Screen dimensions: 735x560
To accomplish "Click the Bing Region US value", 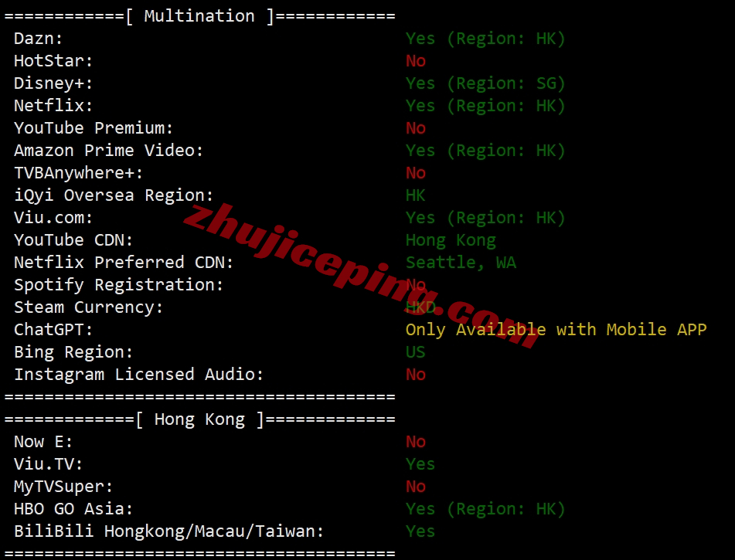I will [x=416, y=352].
